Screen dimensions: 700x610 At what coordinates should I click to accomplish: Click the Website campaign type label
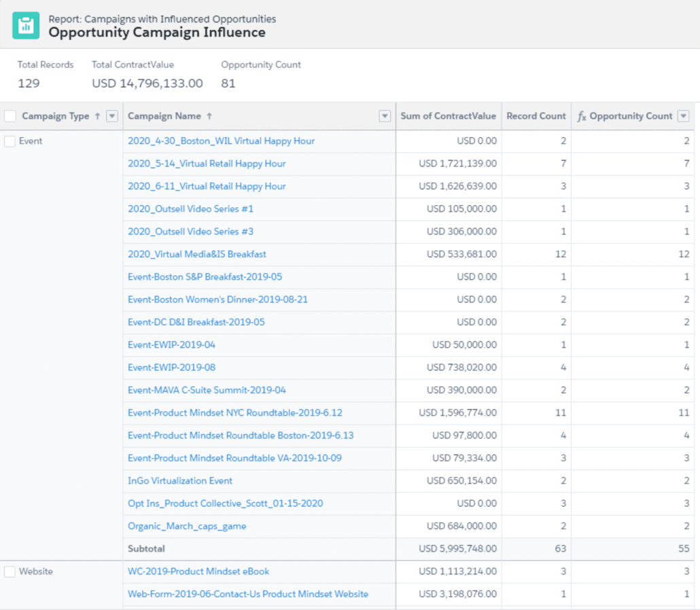(x=36, y=572)
